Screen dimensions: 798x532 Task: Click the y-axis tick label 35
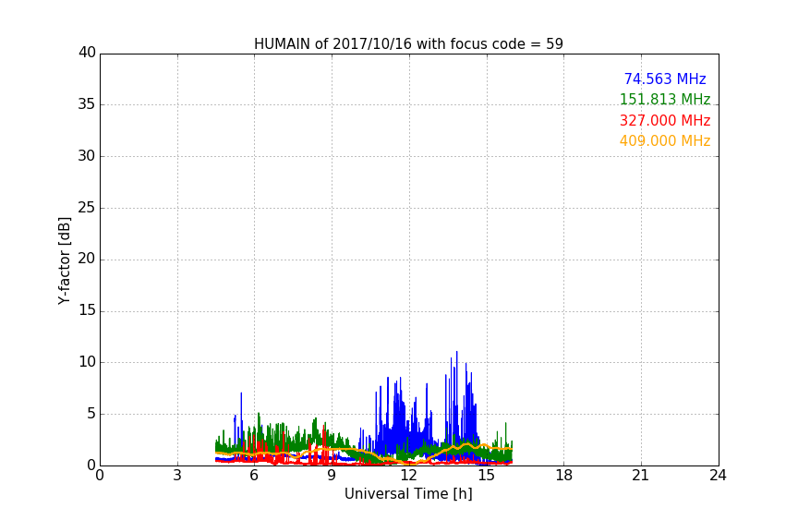87,104
